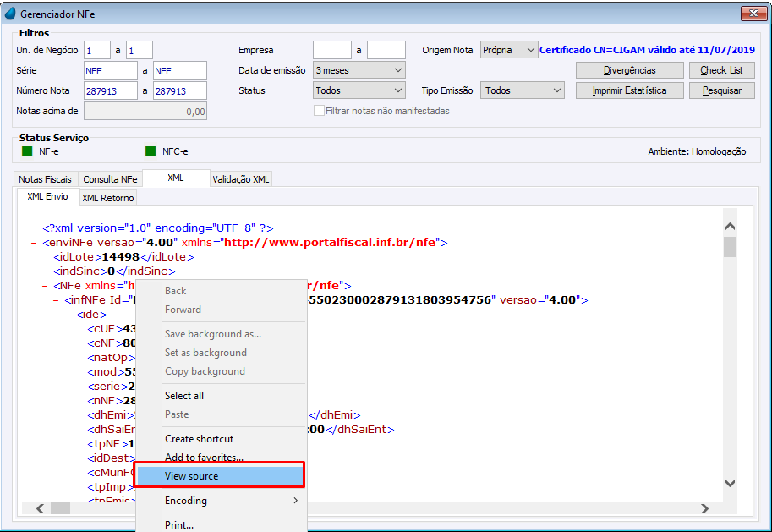Click the Gerenciador NFe title bar icon
Screen dimensions: 772x532
(9, 14)
